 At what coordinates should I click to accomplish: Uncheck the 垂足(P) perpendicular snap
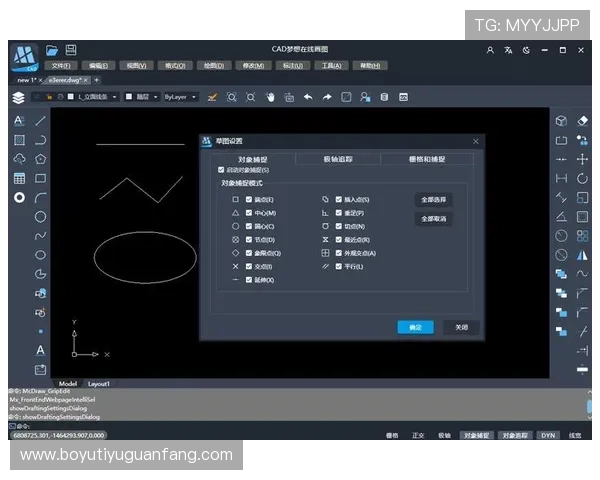pyautogui.click(x=339, y=213)
